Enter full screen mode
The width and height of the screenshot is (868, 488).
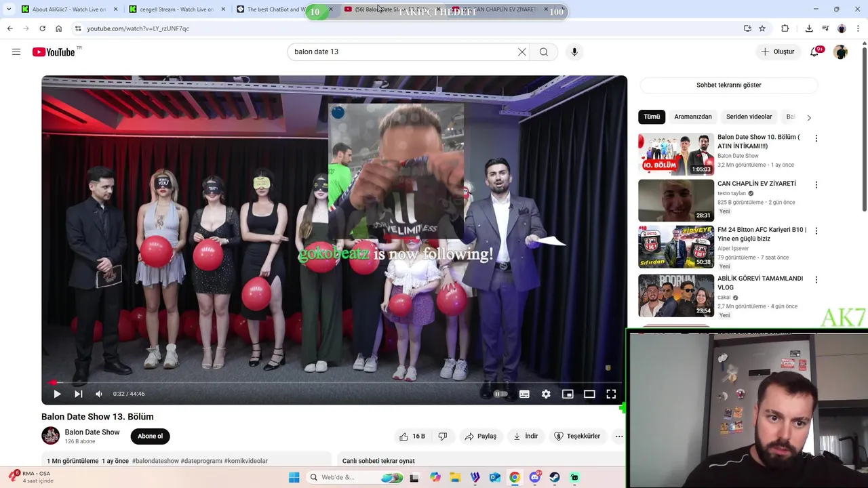click(x=611, y=394)
